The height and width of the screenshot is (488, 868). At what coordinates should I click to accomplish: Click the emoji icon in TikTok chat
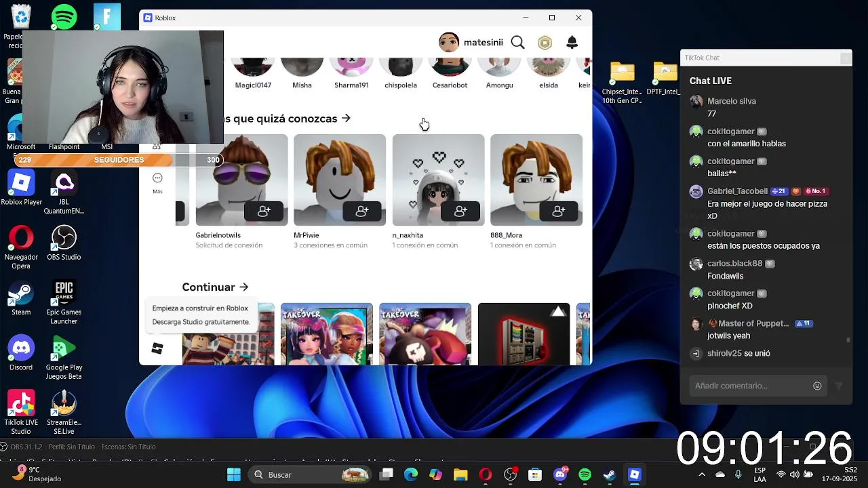(817, 386)
